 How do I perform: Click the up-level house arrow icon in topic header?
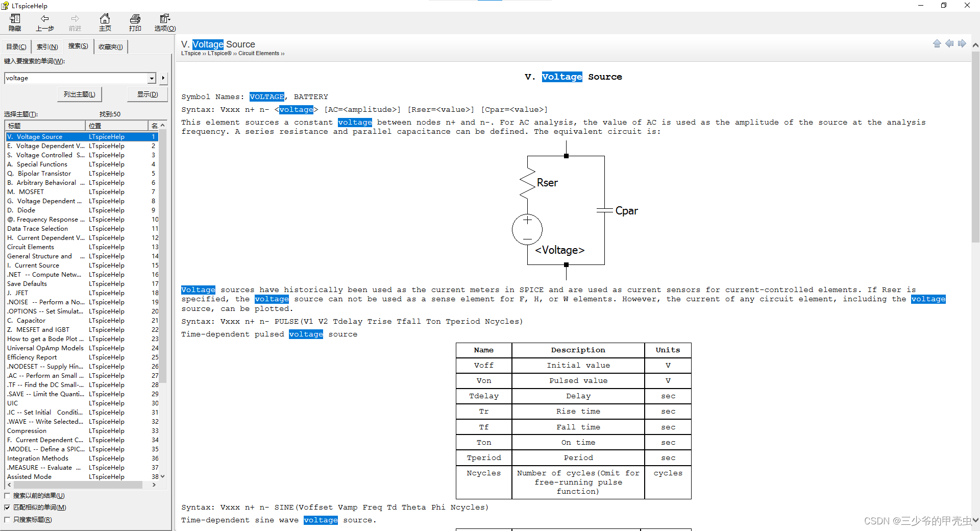pos(937,43)
